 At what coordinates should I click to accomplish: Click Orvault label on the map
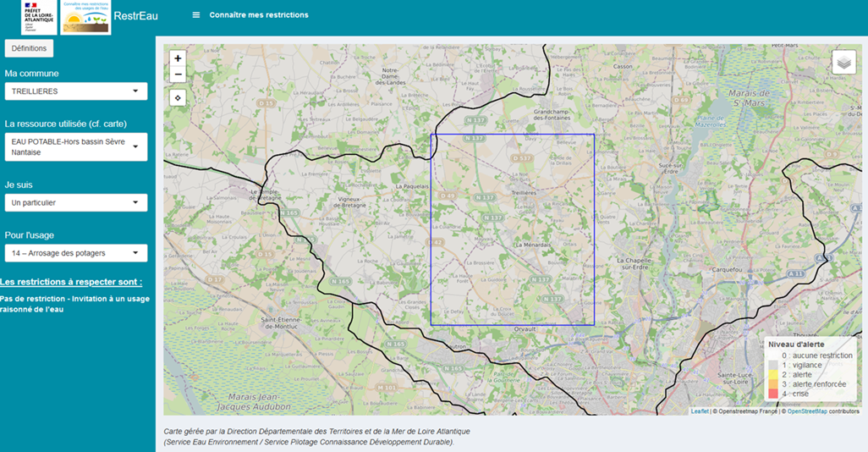(x=525, y=329)
